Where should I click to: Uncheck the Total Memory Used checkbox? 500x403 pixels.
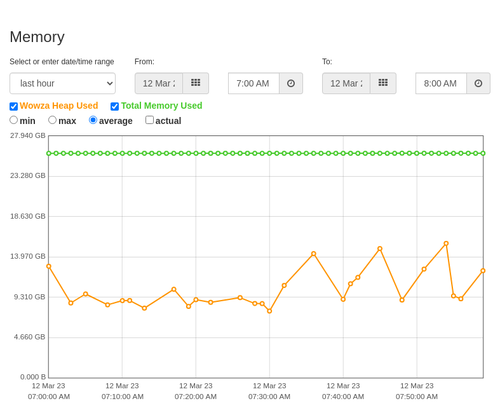coord(115,106)
